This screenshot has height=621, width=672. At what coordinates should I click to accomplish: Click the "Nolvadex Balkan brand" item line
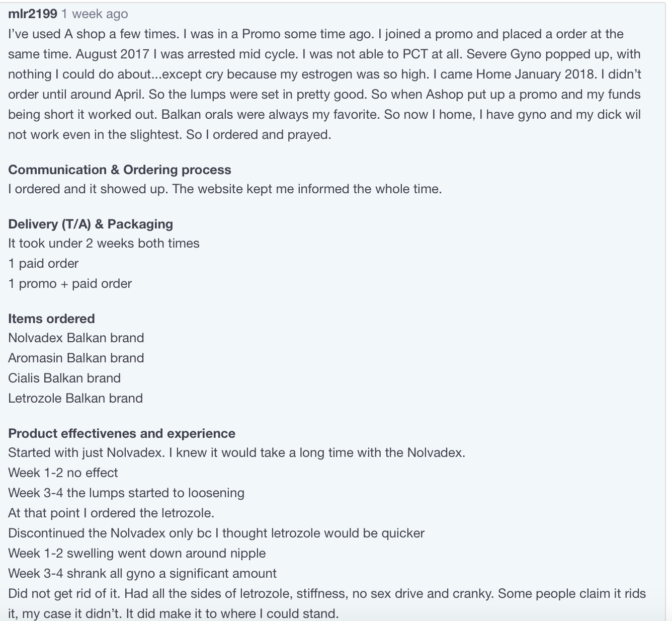tap(76, 338)
